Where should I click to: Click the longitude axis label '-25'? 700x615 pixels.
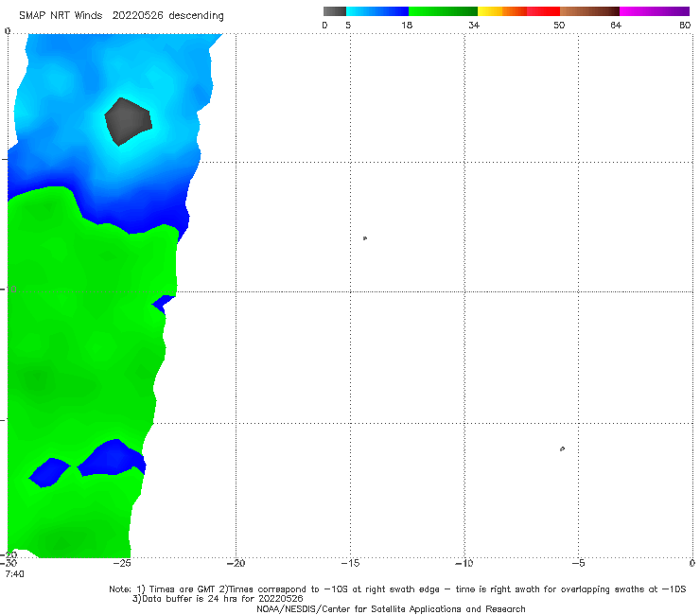pos(122,563)
